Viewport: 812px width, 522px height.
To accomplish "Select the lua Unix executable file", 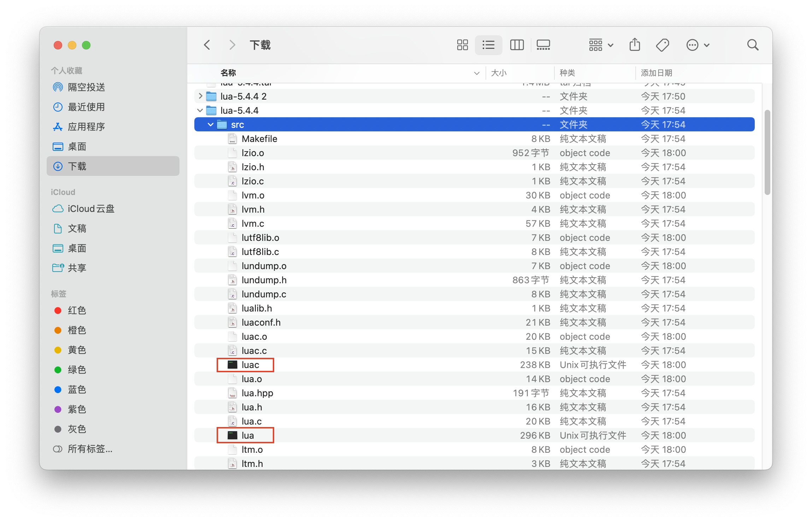I will (248, 434).
